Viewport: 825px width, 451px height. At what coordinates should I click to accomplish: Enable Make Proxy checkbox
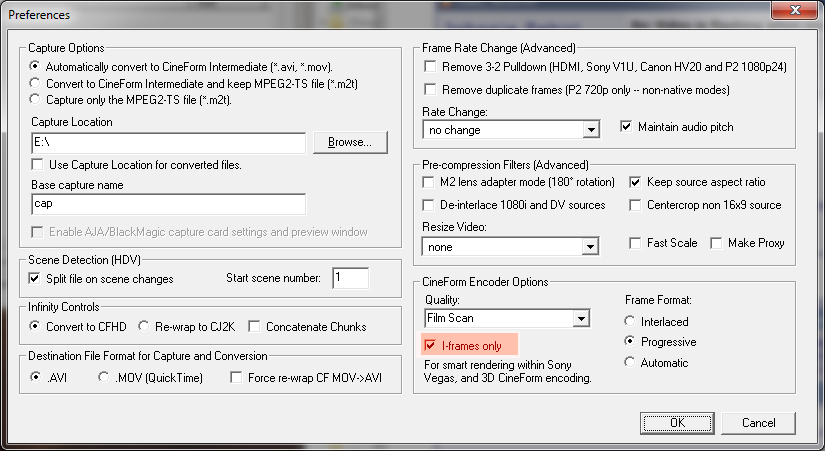pyautogui.click(x=716, y=243)
